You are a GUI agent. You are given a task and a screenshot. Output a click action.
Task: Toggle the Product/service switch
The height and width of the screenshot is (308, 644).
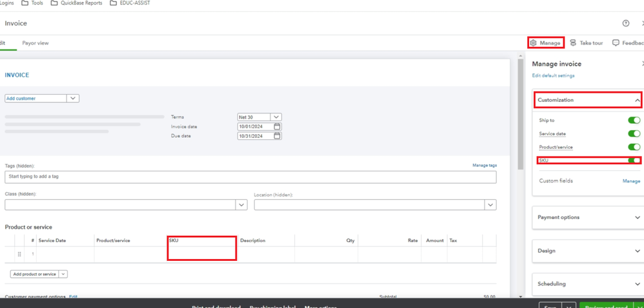tap(634, 147)
